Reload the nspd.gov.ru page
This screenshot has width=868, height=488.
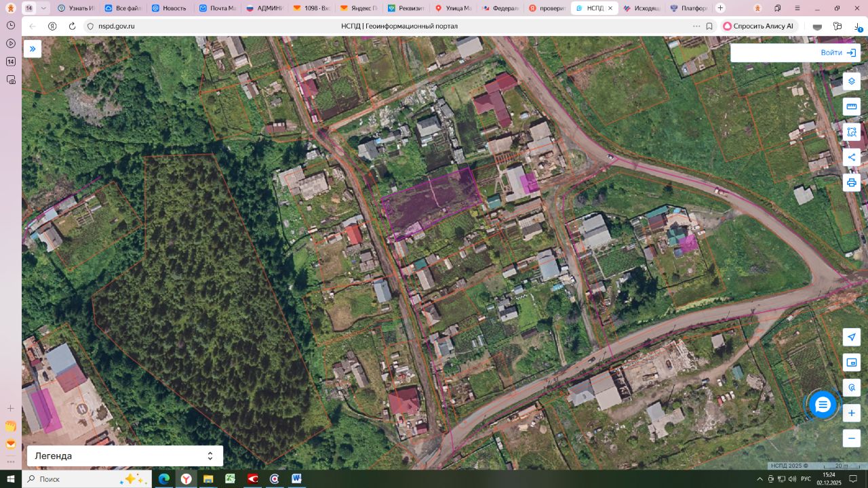click(x=72, y=26)
